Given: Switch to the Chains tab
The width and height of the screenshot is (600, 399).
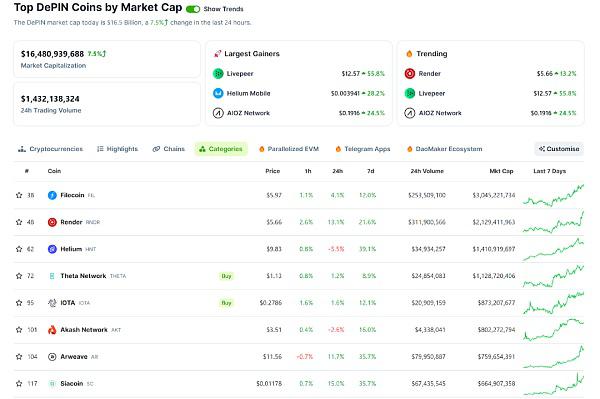Looking at the screenshot, I should [x=169, y=149].
